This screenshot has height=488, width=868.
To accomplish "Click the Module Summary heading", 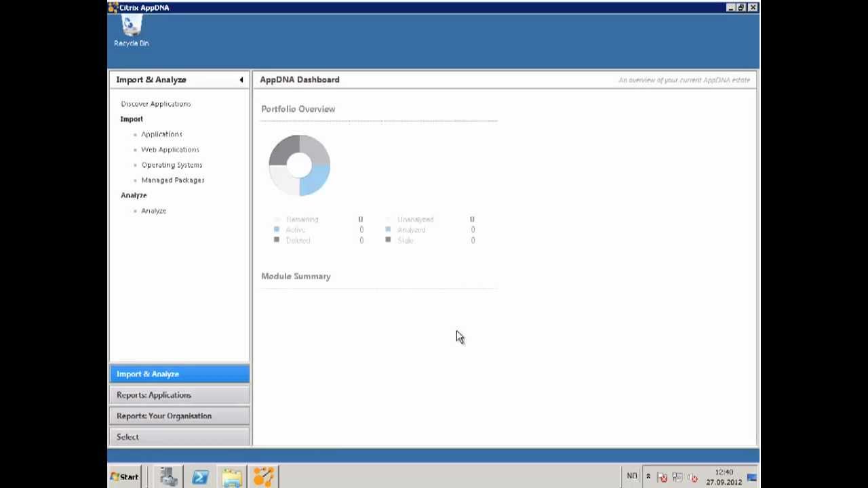I will click(296, 277).
